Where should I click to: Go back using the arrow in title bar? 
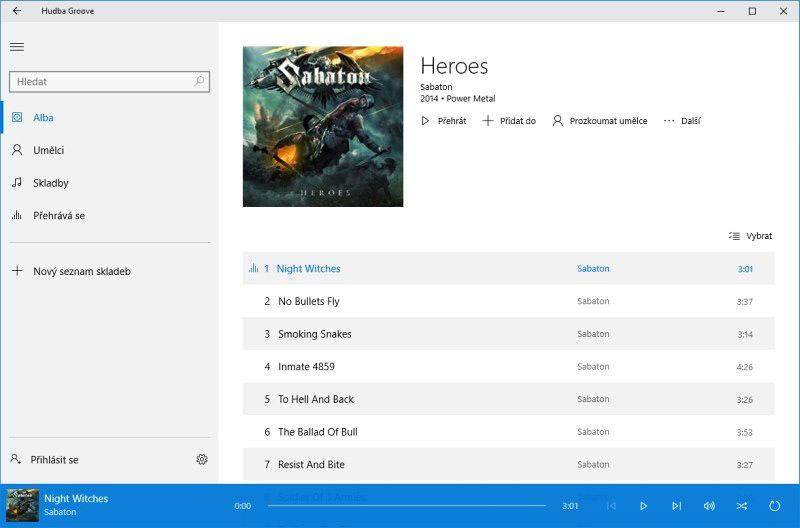17,11
